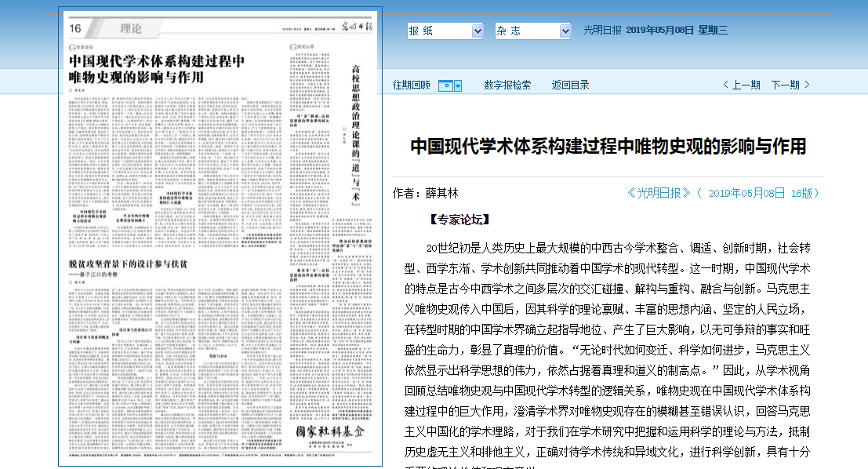The height and width of the screenshot is (469, 868).
Task: Expand the 报纸 dropdown
Action: point(478,31)
